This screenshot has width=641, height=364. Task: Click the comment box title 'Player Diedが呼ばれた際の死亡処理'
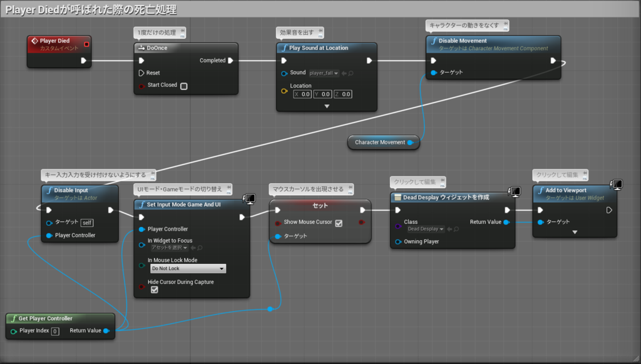pyautogui.click(x=91, y=10)
